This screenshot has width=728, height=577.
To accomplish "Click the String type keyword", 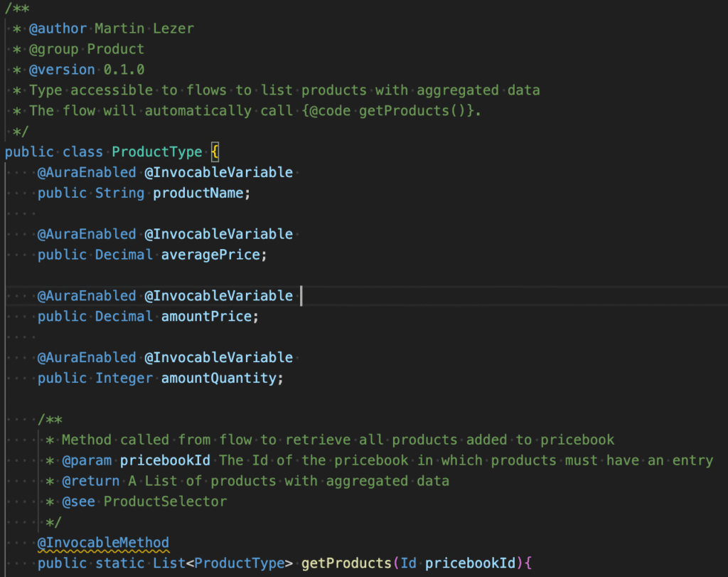I will (x=120, y=193).
